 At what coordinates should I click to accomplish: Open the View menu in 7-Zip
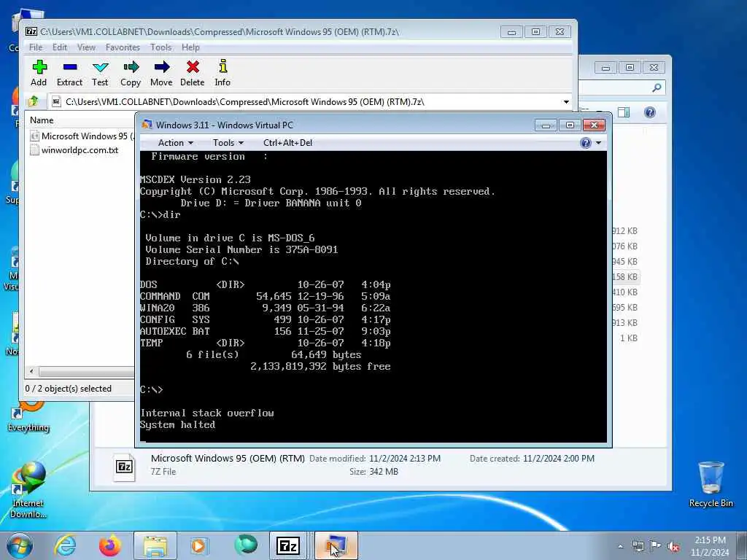tap(86, 47)
